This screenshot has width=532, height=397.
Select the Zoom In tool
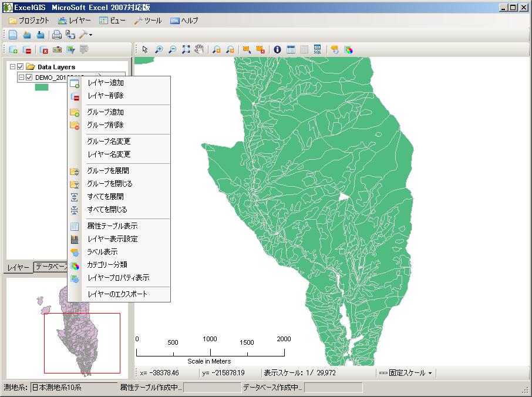click(x=159, y=49)
